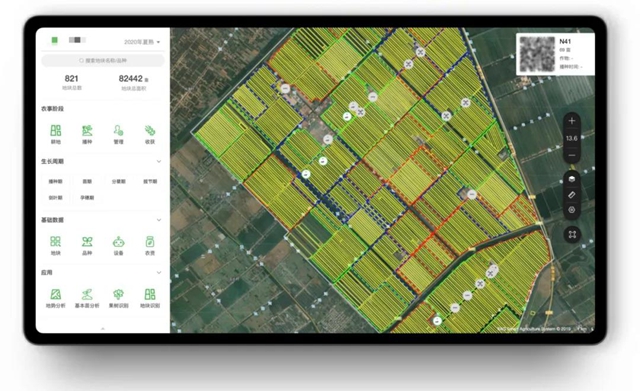This screenshot has height=391, width=640.
Task: Open the 地块 plots data icon
Action: pyautogui.click(x=56, y=241)
